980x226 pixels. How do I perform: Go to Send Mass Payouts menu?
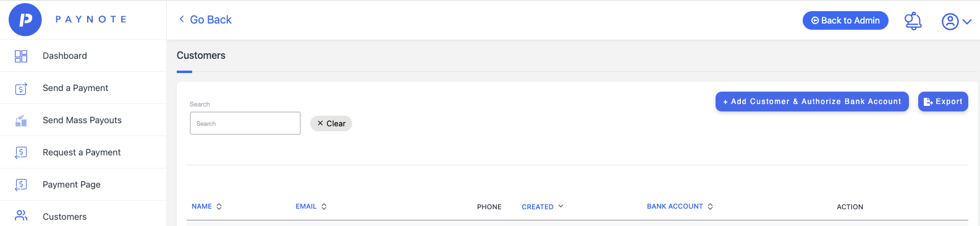point(83,120)
